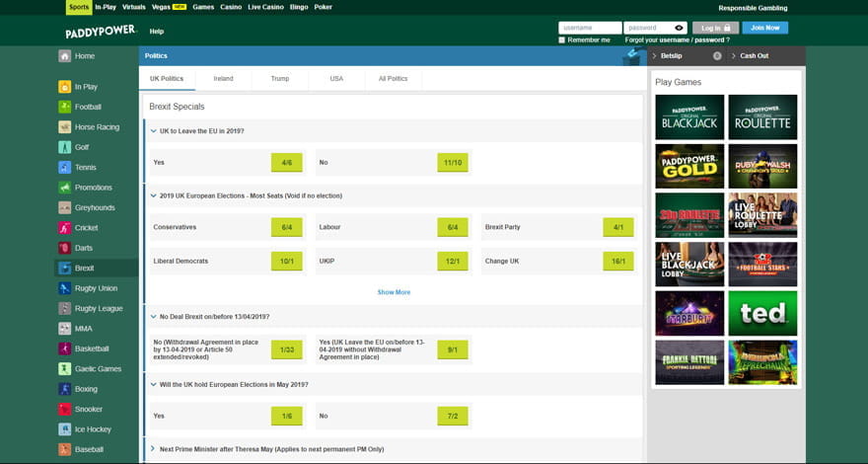Select the Baseball sidebar icon
The width and height of the screenshot is (868, 464).
coord(65,449)
